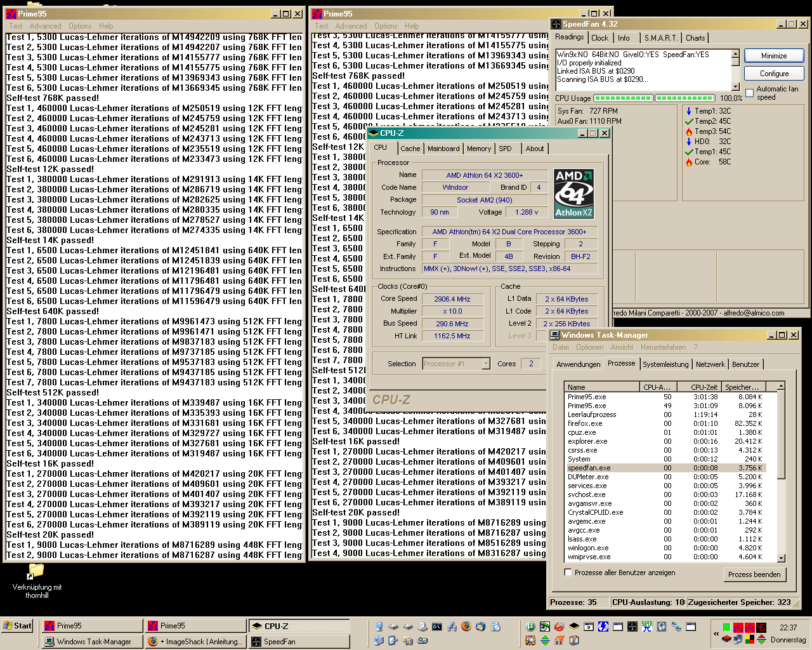The width and height of the screenshot is (812, 650).
Task: Click the down arrow of Task-Manager process list scrollbar
Action: click(x=781, y=558)
